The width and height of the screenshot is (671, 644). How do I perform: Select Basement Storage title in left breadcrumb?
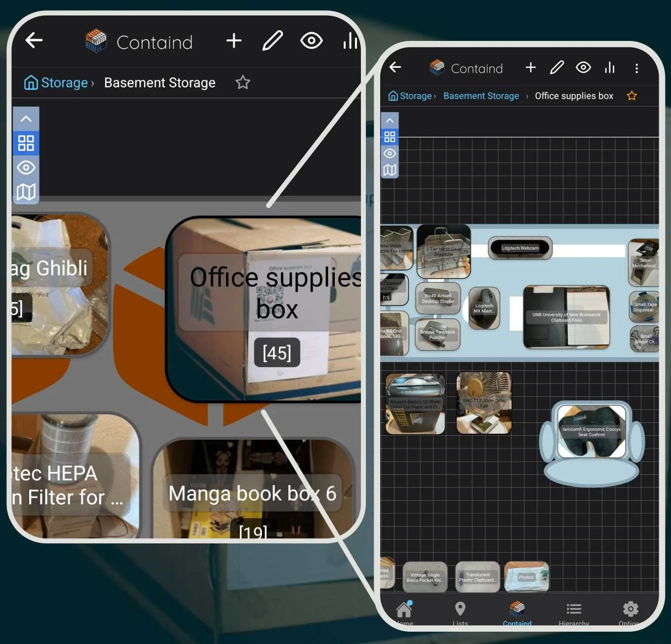click(x=160, y=82)
